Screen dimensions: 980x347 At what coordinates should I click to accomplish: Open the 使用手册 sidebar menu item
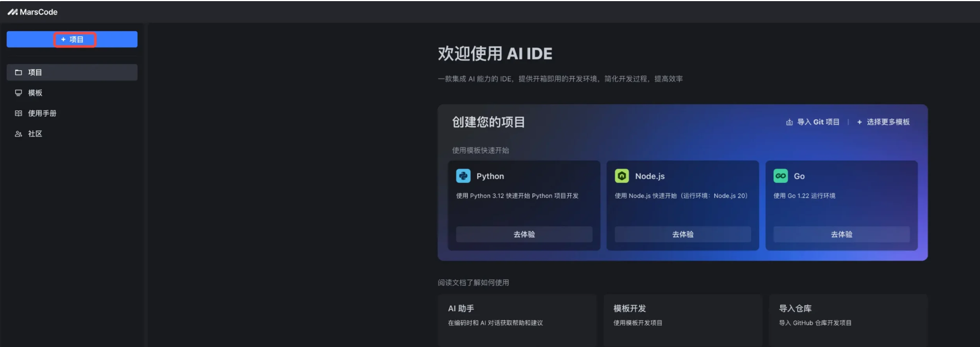(x=72, y=113)
